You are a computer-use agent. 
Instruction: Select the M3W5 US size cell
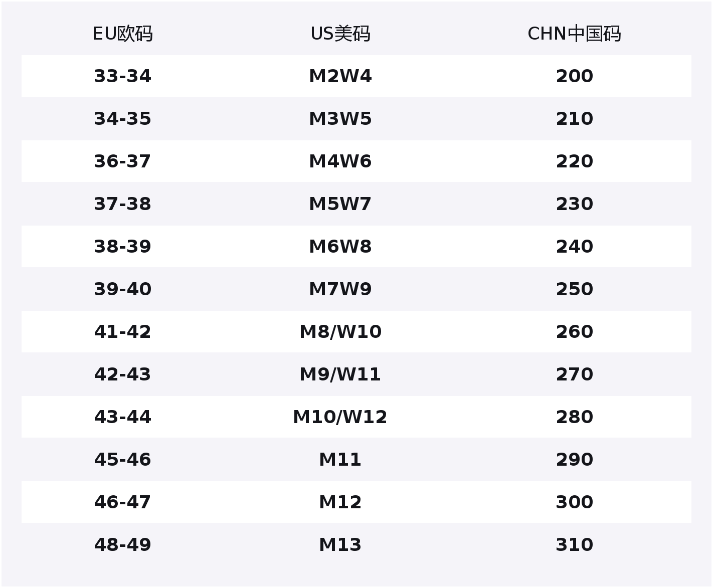point(340,119)
